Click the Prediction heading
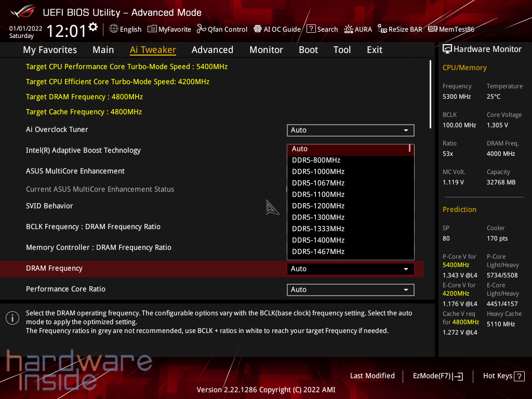The width and height of the screenshot is (532, 399). coord(459,209)
